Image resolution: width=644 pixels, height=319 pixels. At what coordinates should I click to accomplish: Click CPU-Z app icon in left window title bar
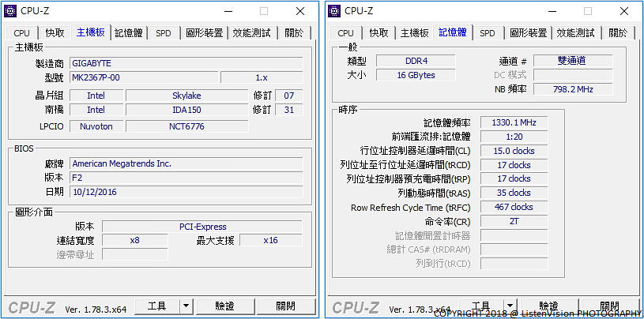tap(11, 11)
